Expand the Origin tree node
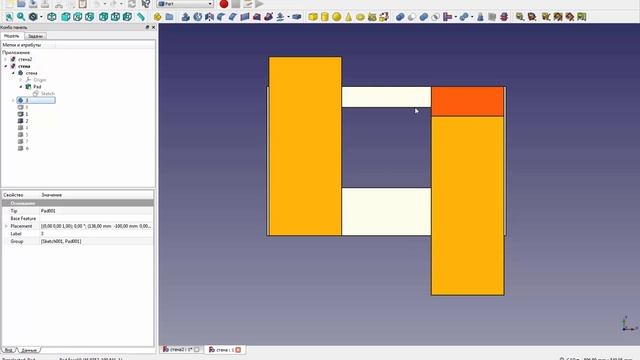 pyautogui.click(x=21, y=80)
